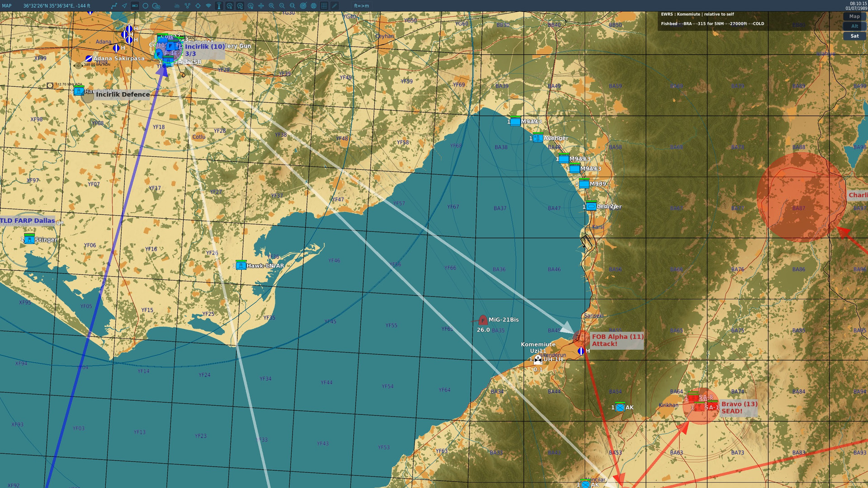The image size is (868, 488).
Task: Click the MiG-21Bis aircraft marker
Action: (483, 320)
